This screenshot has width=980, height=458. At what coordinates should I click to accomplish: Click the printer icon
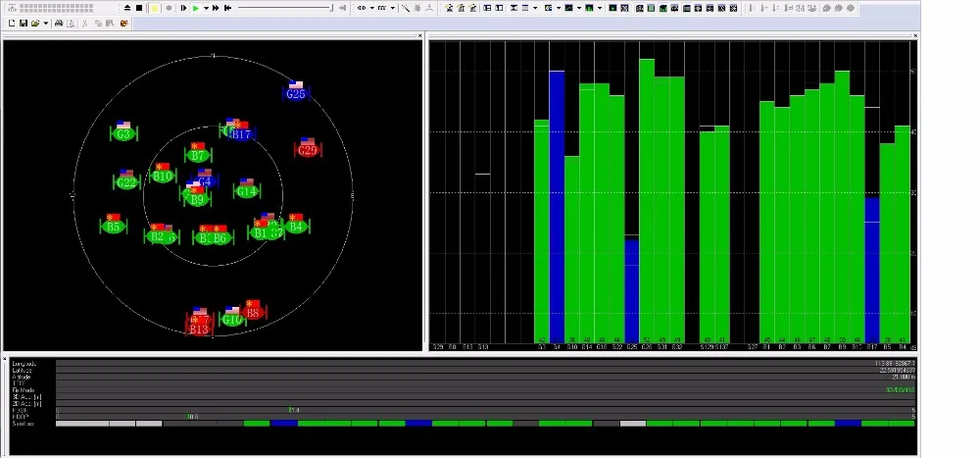(x=59, y=24)
